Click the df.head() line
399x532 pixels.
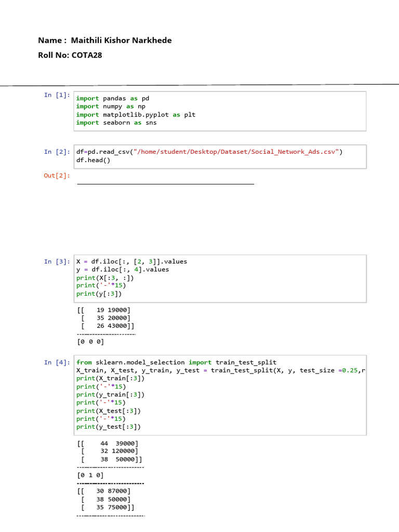(x=94, y=160)
